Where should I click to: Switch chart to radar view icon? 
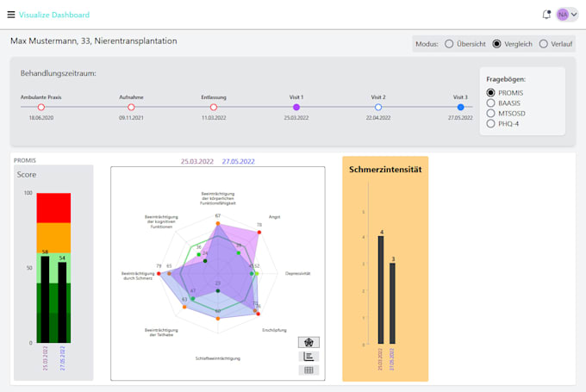pyautogui.click(x=309, y=342)
